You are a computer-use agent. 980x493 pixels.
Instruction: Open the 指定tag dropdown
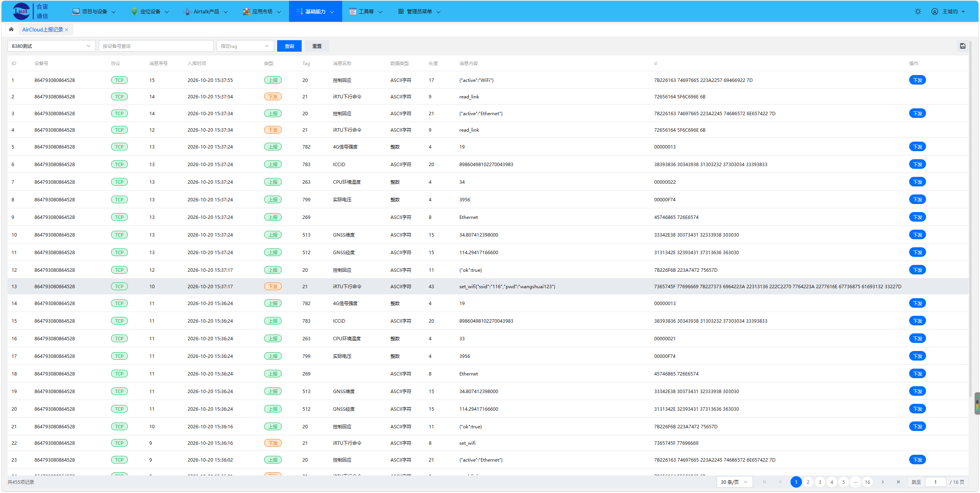click(245, 46)
